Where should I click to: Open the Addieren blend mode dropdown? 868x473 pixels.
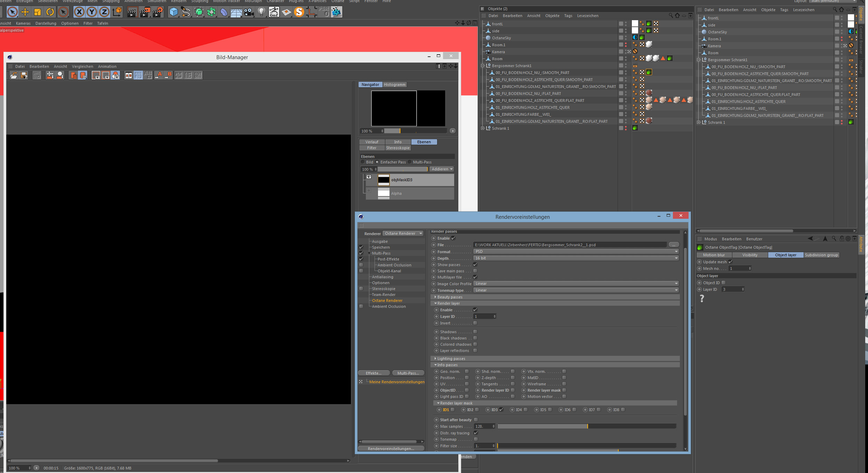[442, 169]
